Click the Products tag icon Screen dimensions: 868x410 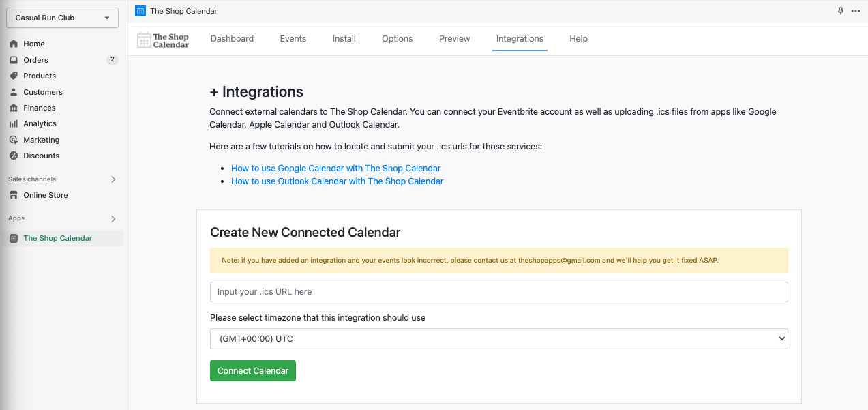pos(14,76)
